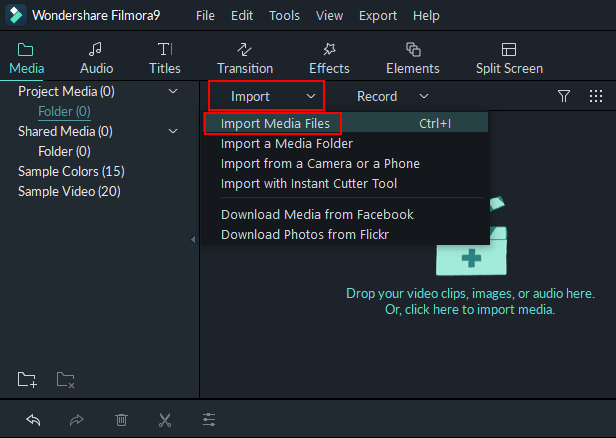Click the add new folder icon
The image size is (616, 438).
tap(28, 380)
